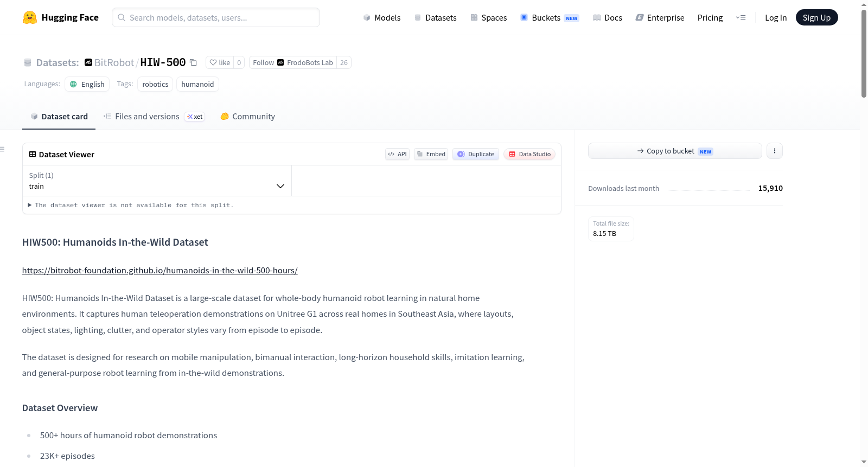Copy dataset name HIW-500 to clipboard
This screenshot has width=868, height=467.
[x=193, y=62]
